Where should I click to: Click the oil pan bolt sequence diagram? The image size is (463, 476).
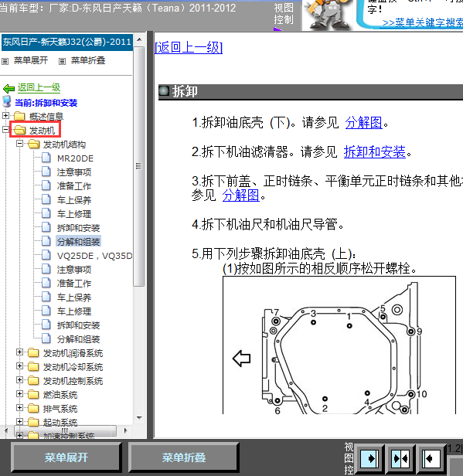[x=339, y=345]
